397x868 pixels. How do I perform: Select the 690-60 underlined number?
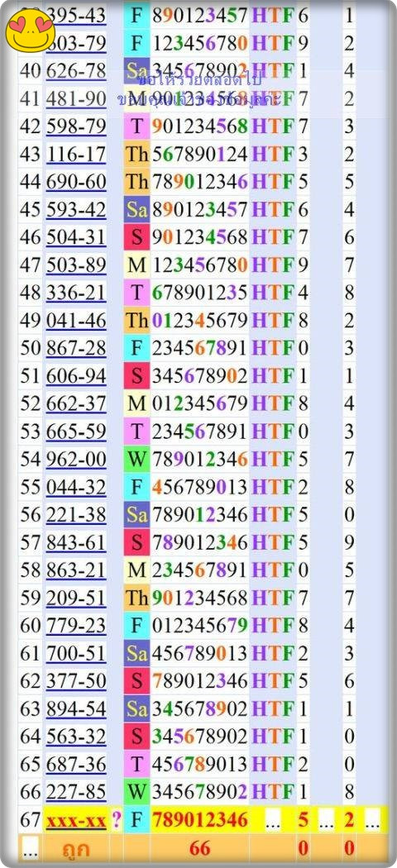(76, 182)
